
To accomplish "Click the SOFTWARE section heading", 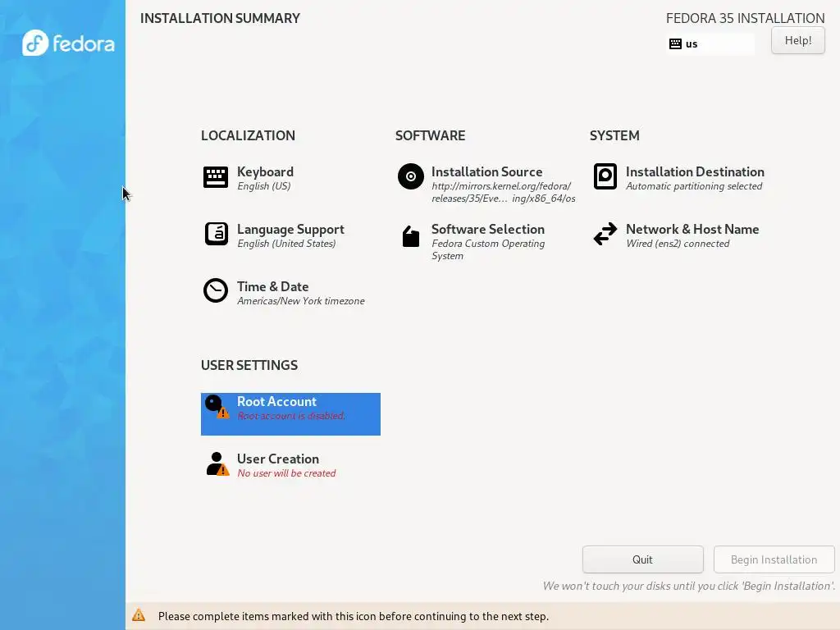I will [430, 135].
